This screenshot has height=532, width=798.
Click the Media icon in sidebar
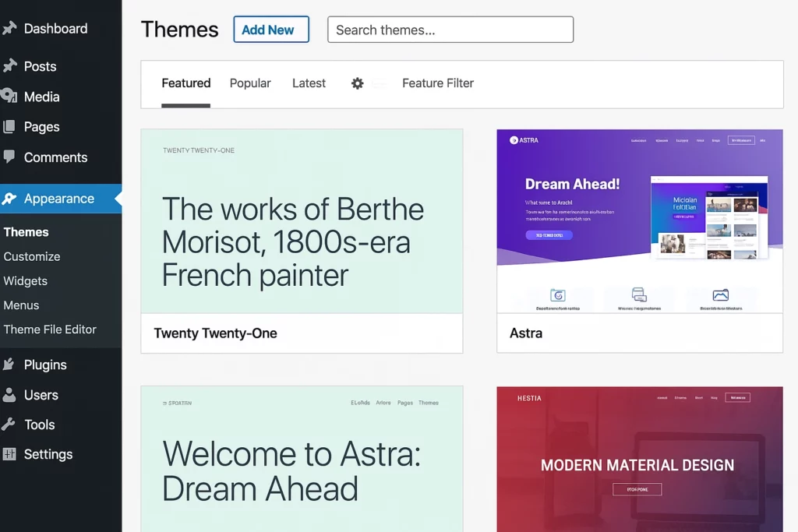click(x=9, y=97)
